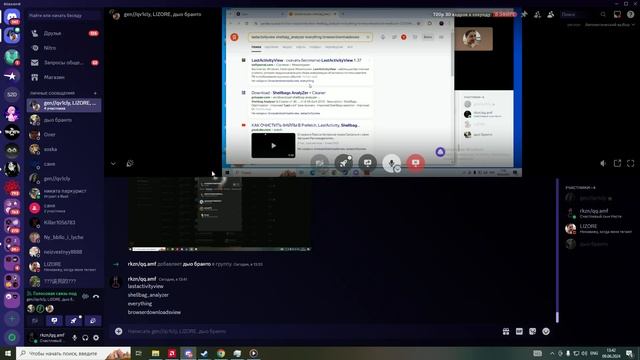
Task: Add friends to DM icon
Action: click(x=538, y=14)
